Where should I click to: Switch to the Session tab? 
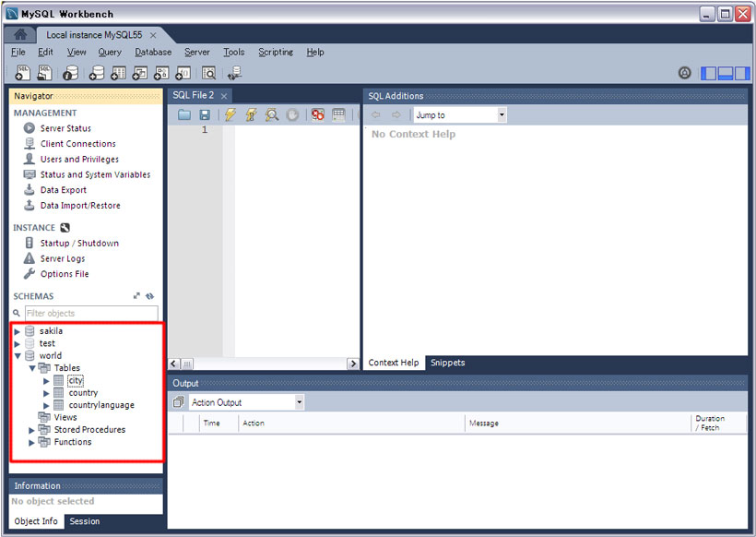(85, 521)
